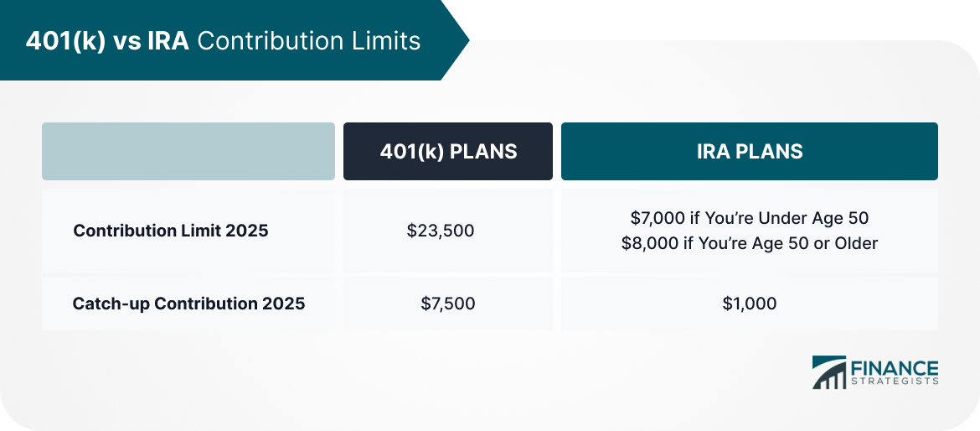Click the STRATEGISTS text under the logo
The height and width of the screenshot is (431, 980).
click(894, 382)
